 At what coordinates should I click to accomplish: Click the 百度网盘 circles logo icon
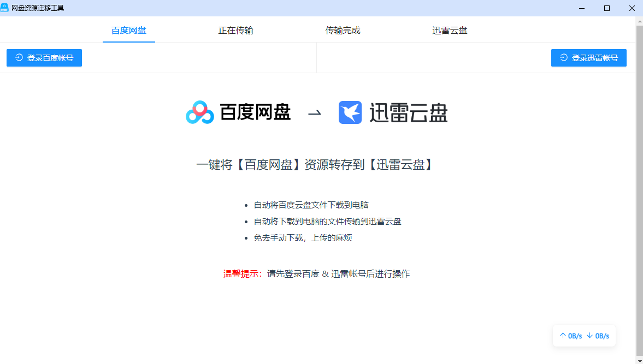199,112
